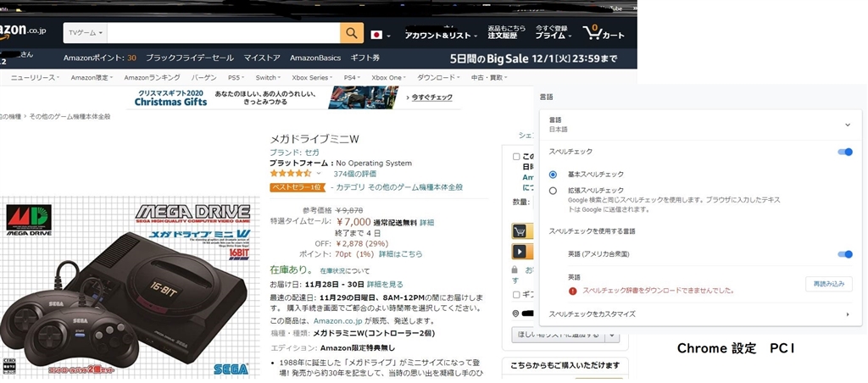Open the shopping cart icon
The width and height of the screenshot is (868, 383).
[x=604, y=32]
